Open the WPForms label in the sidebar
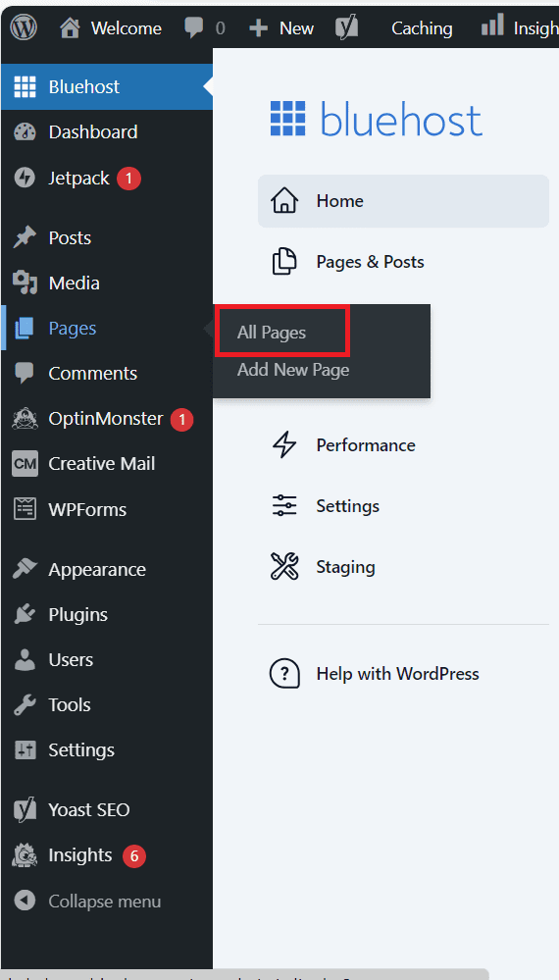This screenshot has height=980, width=559. coord(87,510)
